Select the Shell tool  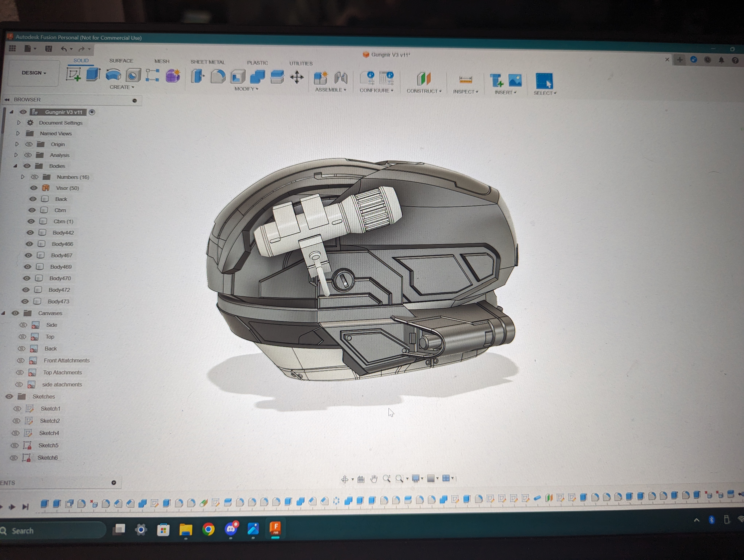[x=238, y=77]
